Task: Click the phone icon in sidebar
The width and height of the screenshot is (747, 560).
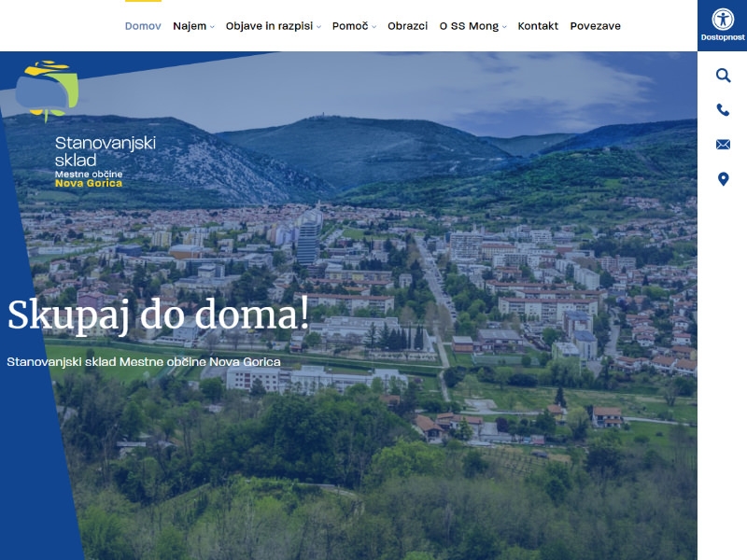Action: (723, 110)
